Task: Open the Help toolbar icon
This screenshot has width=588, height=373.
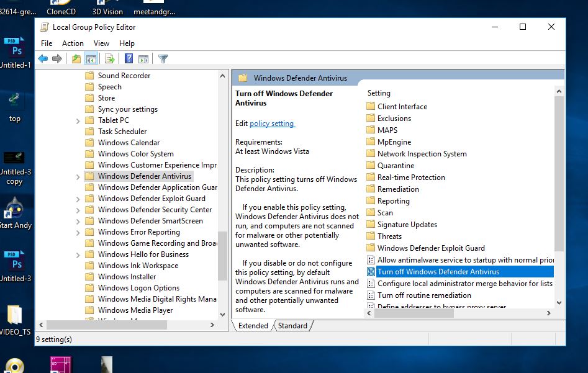Action: (x=129, y=58)
